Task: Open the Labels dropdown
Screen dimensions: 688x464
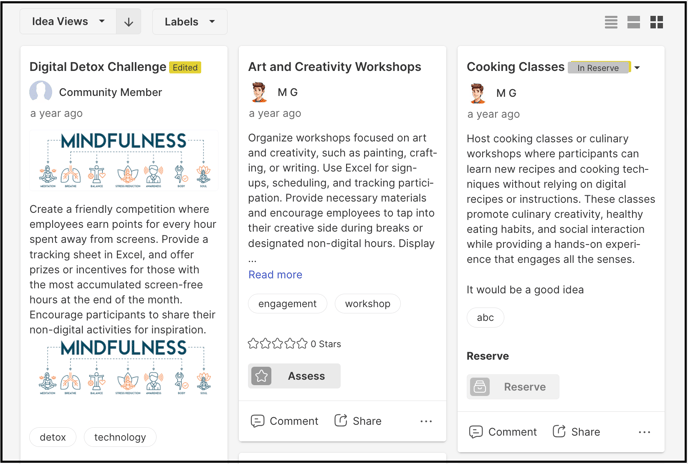Action: pos(190,22)
